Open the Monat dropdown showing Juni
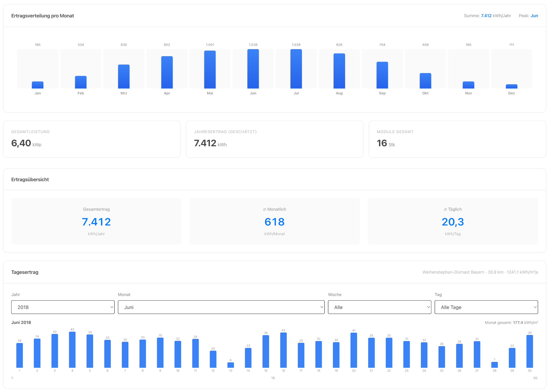549x392 pixels. 221,307
